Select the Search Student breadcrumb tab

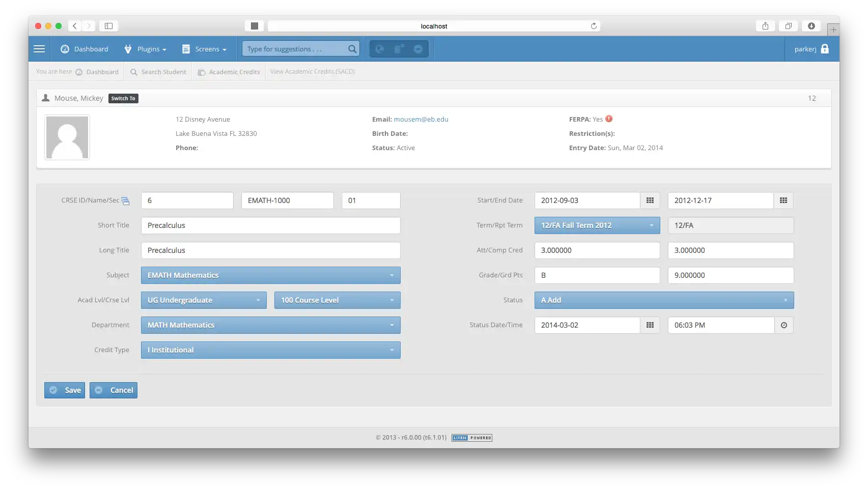[158, 71]
